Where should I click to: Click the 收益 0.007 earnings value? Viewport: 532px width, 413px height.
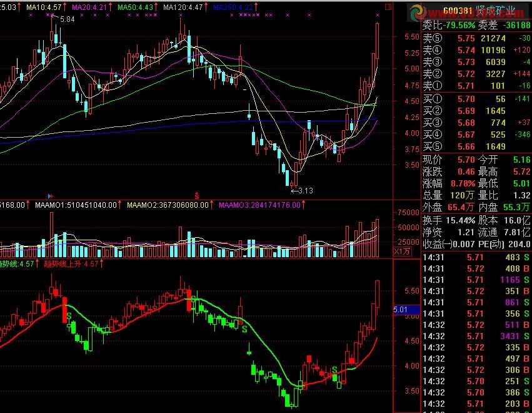pos(463,244)
